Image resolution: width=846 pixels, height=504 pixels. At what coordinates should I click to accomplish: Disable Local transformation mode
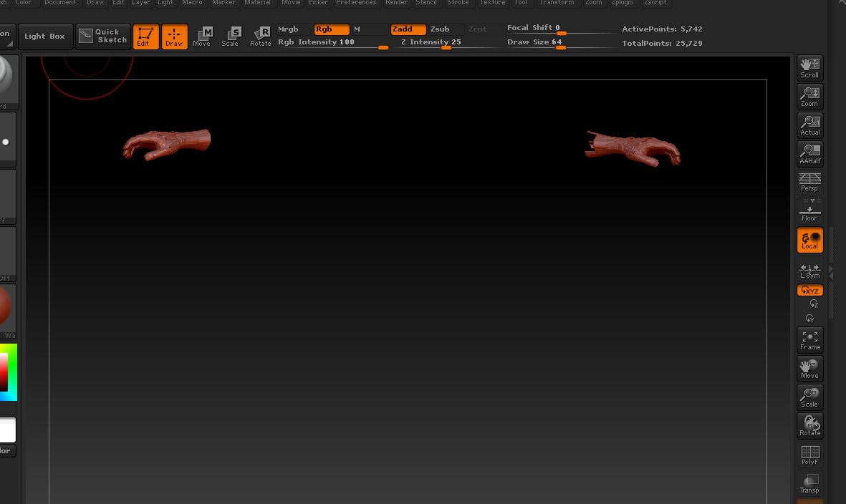coord(809,240)
